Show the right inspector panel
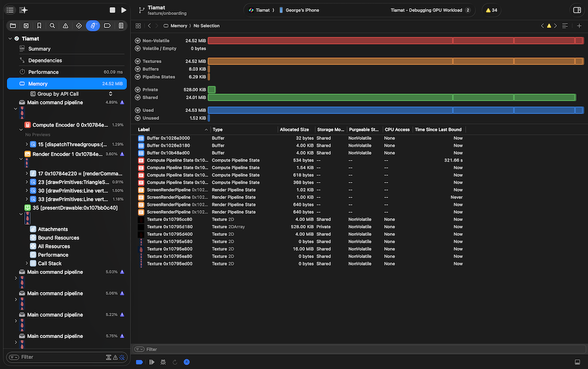Image resolution: width=588 pixels, height=369 pixels. (577, 10)
